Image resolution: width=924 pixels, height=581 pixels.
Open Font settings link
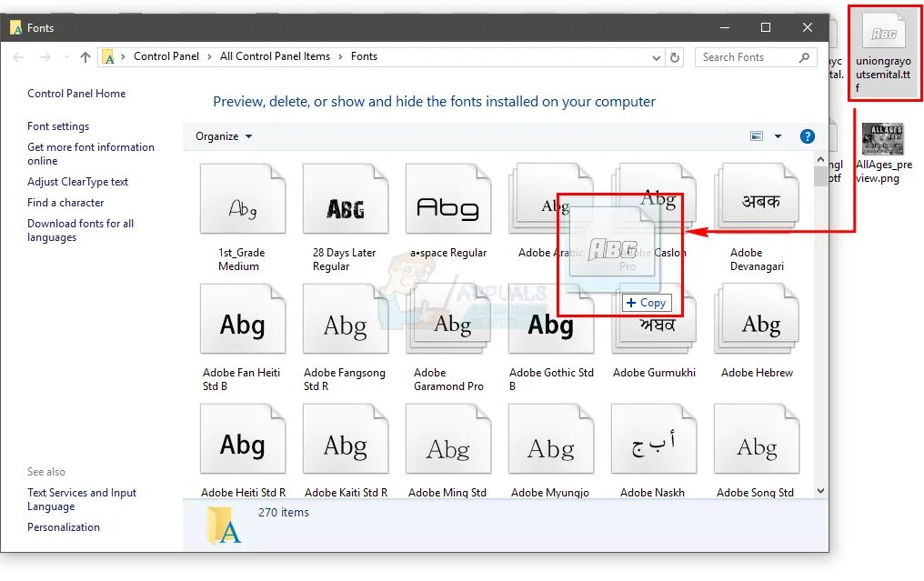click(x=58, y=126)
